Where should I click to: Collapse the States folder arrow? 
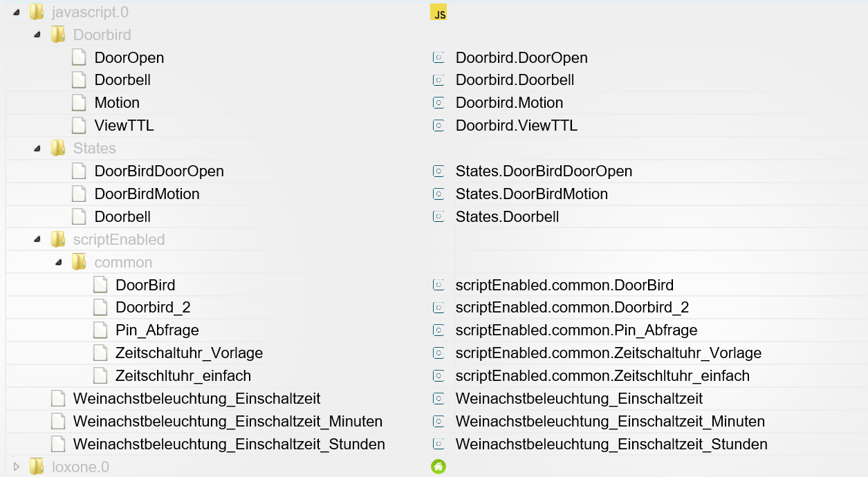click(37, 149)
